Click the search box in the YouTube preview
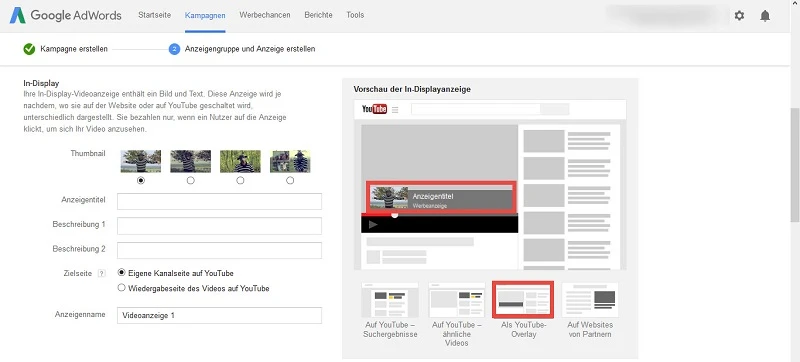The width and height of the screenshot is (800, 362). 476,109
